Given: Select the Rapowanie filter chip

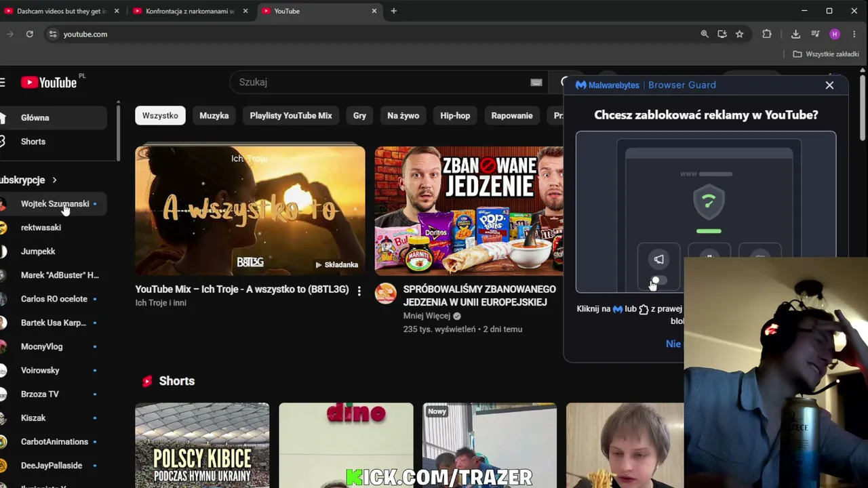Looking at the screenshot, I should [x=512, y=115].
